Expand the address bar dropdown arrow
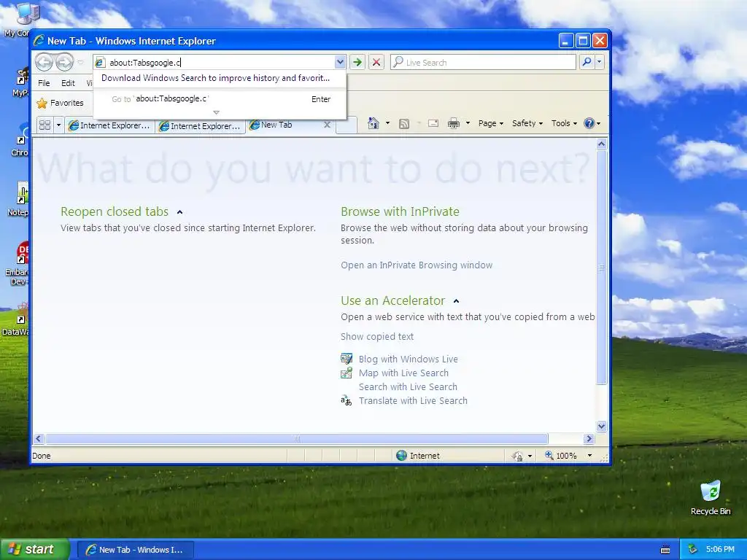Image resolution: width=747 pixels, height=560 pixels. tap(340, 62)
